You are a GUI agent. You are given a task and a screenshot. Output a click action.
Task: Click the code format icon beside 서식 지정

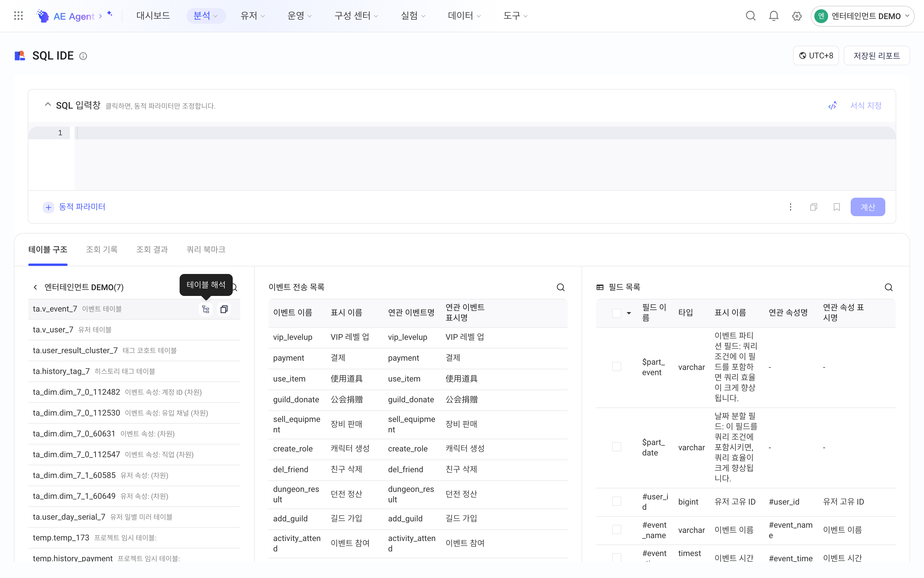tap(833, 105)
